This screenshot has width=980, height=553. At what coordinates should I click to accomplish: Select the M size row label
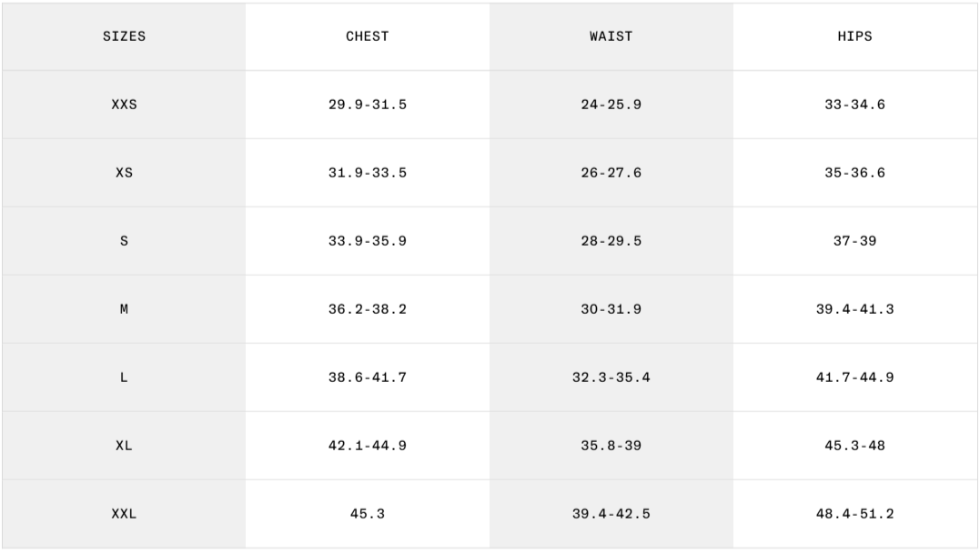124,309
